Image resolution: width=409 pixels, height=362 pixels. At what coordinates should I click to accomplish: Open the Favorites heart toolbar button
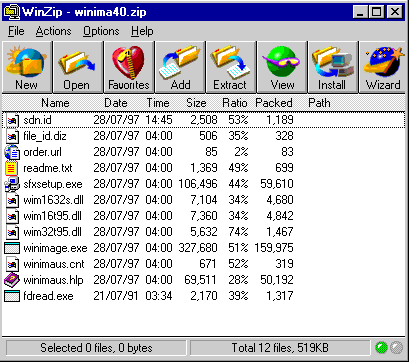(129, 67)
